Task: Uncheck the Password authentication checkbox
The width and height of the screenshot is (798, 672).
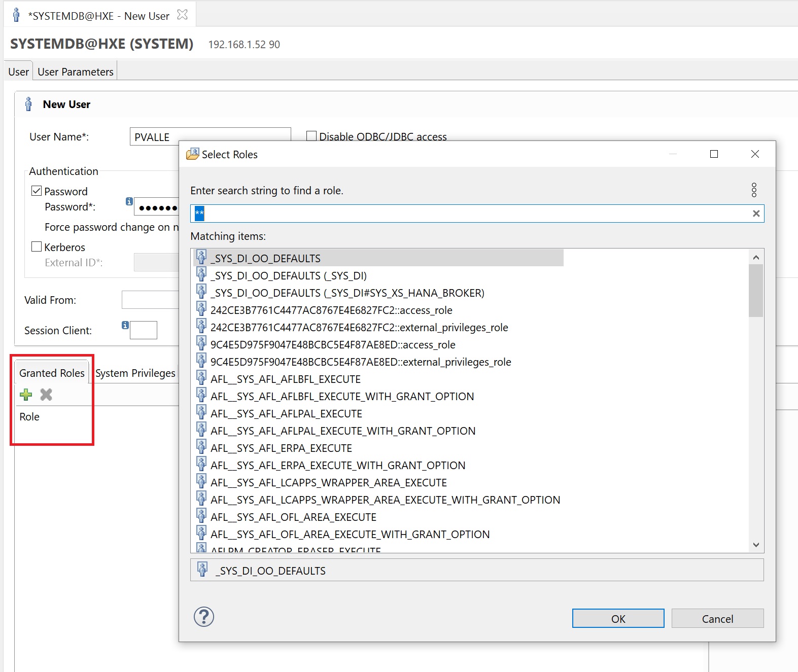Action: point(37,191)
